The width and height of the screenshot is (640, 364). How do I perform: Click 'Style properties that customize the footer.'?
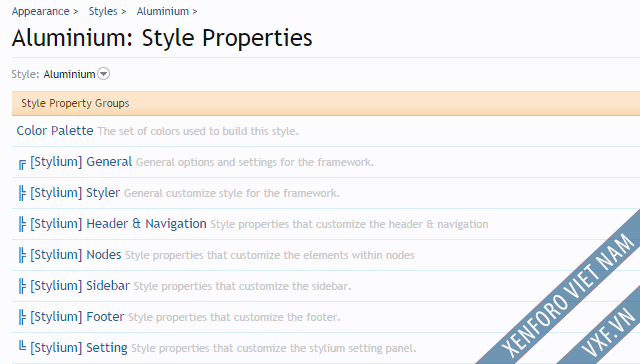coord(234,317)
